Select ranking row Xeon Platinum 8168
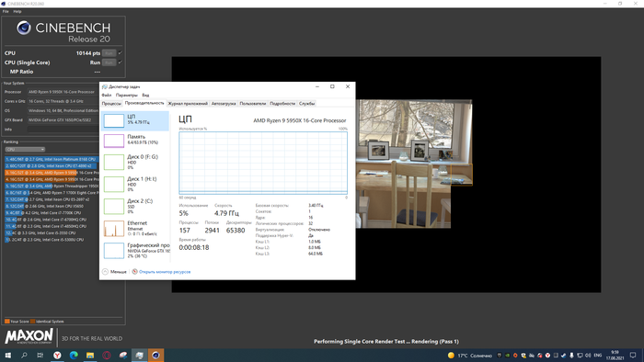644x362 pixels. point(52,159)
